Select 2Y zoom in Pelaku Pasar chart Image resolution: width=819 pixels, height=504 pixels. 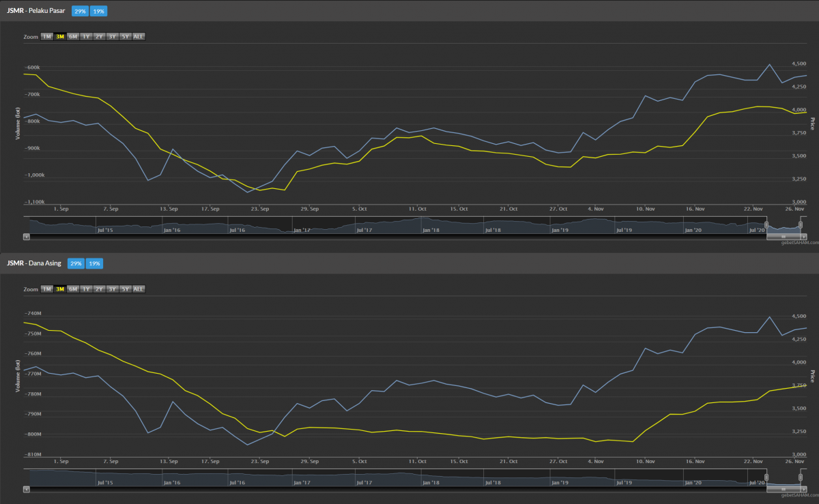[x=99, y=36]
